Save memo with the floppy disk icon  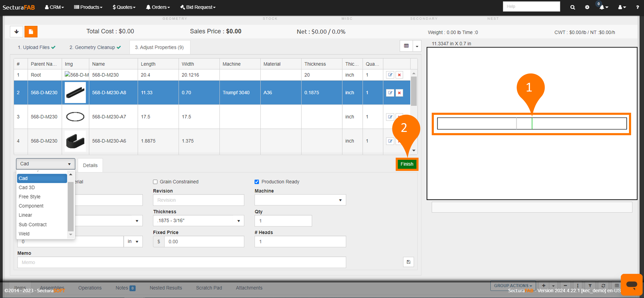(x=408, y=262)
